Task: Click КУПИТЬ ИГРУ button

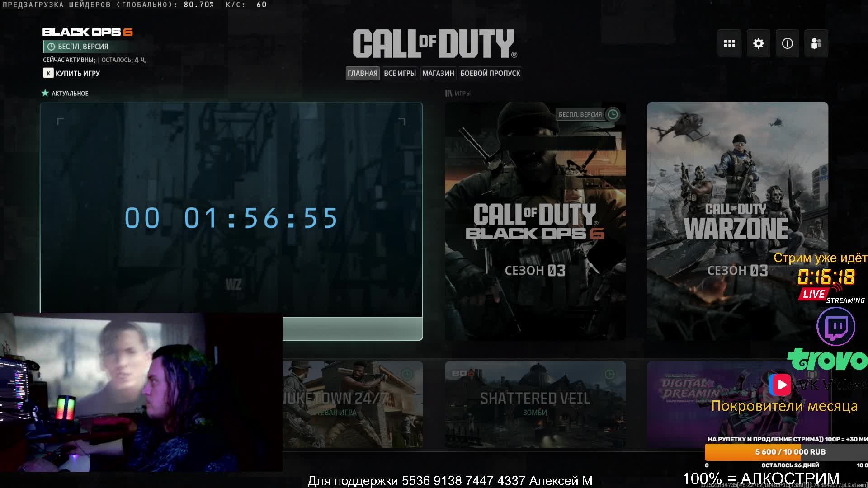Action: [x=77, y=73]
